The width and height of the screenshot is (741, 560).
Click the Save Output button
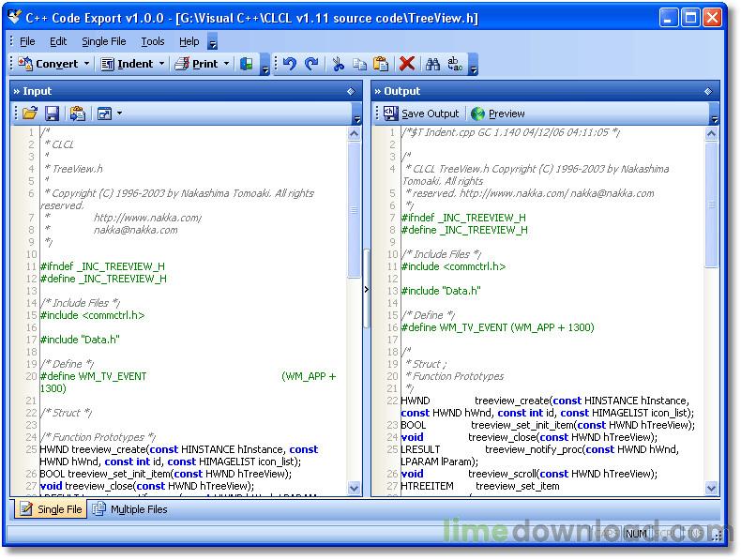point(421,114)
